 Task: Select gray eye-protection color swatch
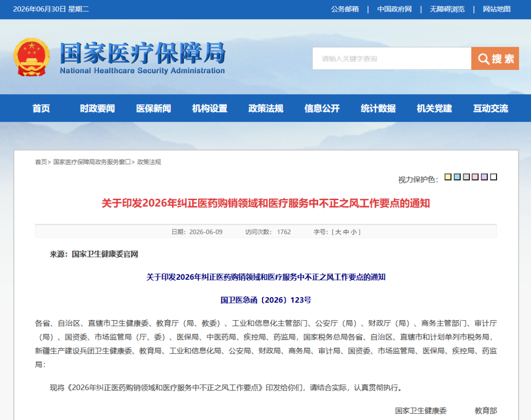pyautogui.click(x=466, y=177)
